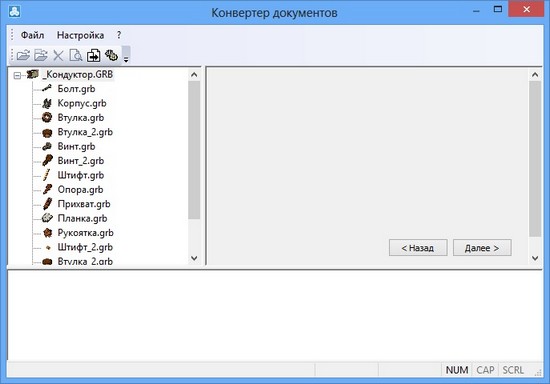Viewport: 550px width, 384px height.
Task: Open the ? help menu
Action: click(119, 35)
